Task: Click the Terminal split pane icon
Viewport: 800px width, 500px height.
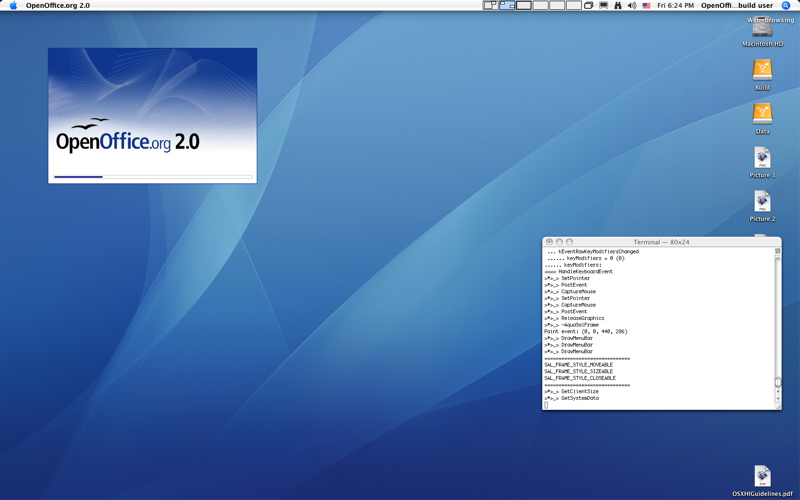Action: (x=778, y=251)
